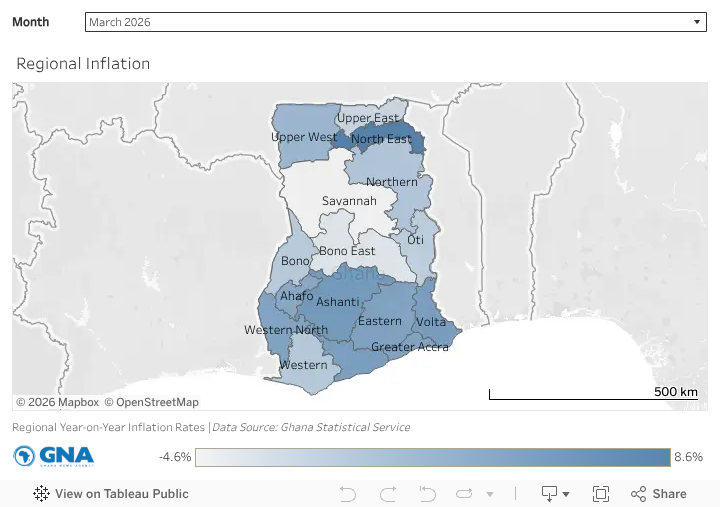This screenshot has width=720, height=507.
Task: Click the Tableau logo icon
Action: (41, 494)
